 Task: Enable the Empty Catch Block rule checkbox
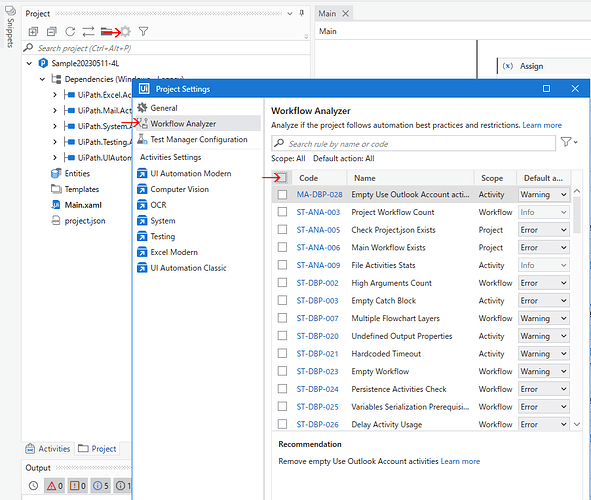point(282,300)
